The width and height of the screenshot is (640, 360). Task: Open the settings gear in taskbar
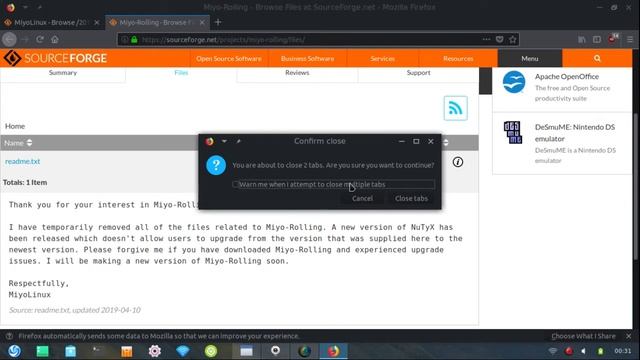click(x=155, y=351)
